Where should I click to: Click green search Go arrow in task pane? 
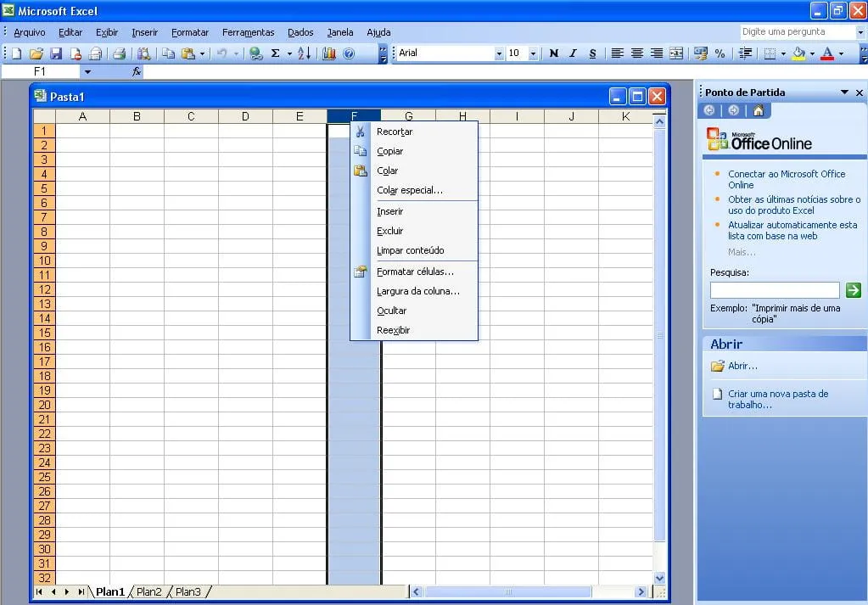[853, 290]
